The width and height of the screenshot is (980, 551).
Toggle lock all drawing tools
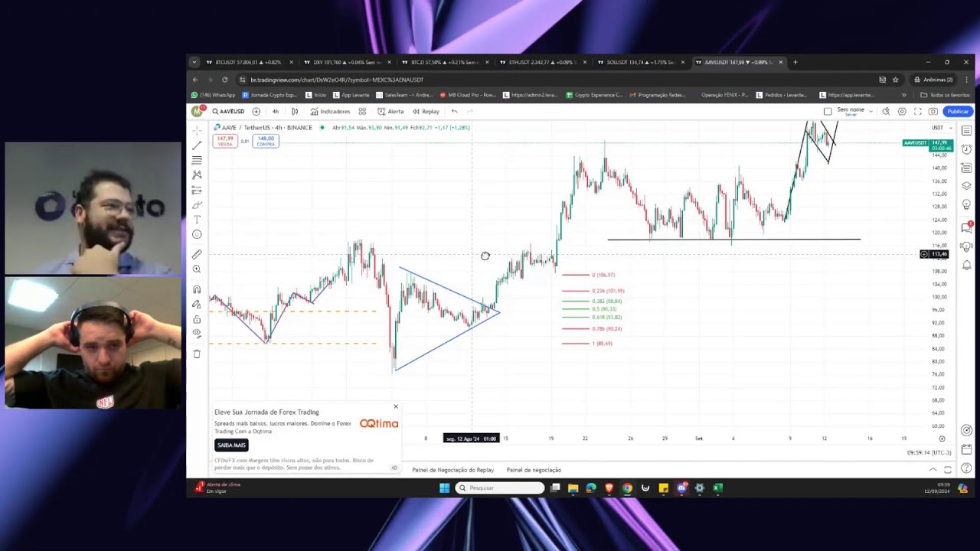197,319
